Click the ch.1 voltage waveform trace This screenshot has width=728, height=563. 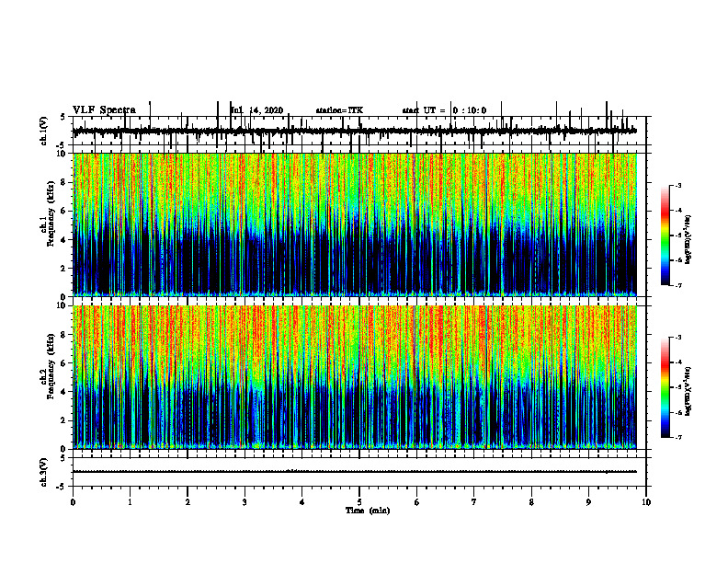pyautogui.click(x=355, y=132)
